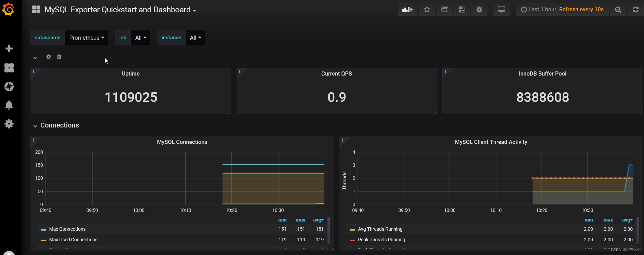Toggle Avg Threads Running series

[380, 229]
